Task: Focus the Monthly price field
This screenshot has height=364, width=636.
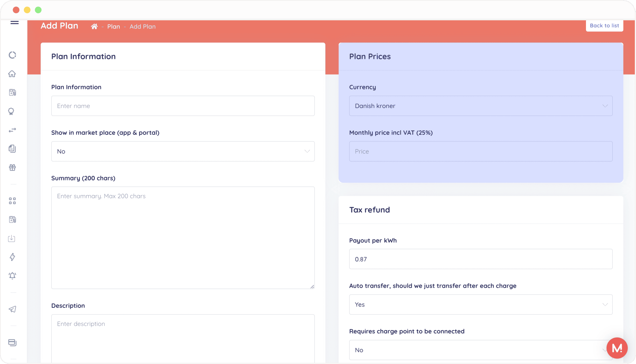Action: [x=481, y=151]
